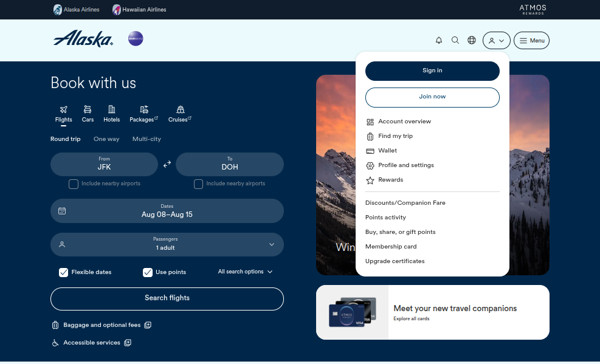Open Membership card link

391,247
